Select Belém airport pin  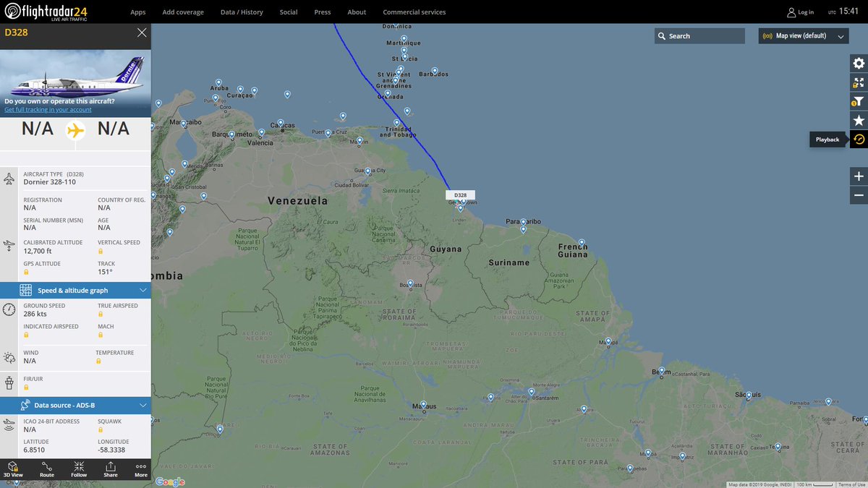click(661, 371)
